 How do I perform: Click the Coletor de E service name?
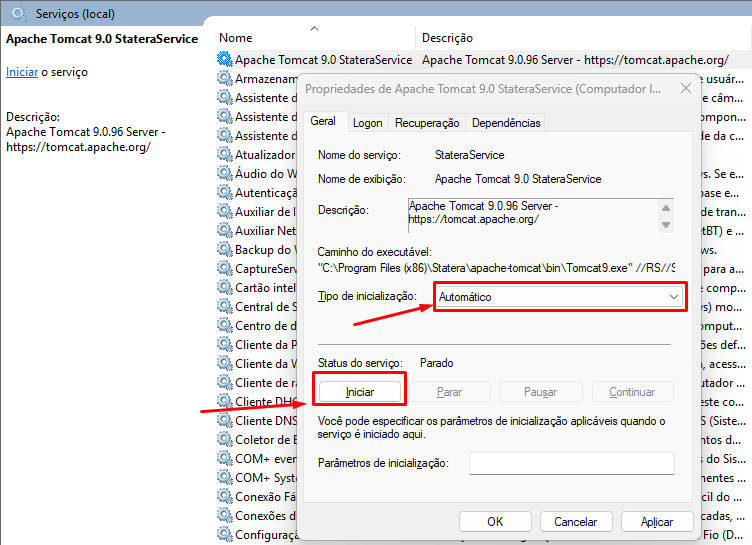(x=266, y=440)
